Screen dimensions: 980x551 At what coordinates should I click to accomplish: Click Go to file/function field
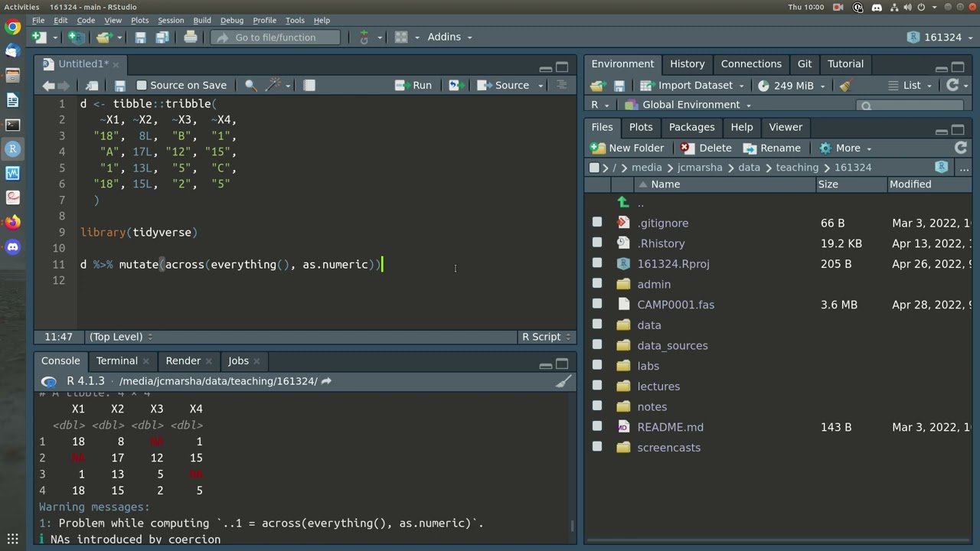[276, 37]
